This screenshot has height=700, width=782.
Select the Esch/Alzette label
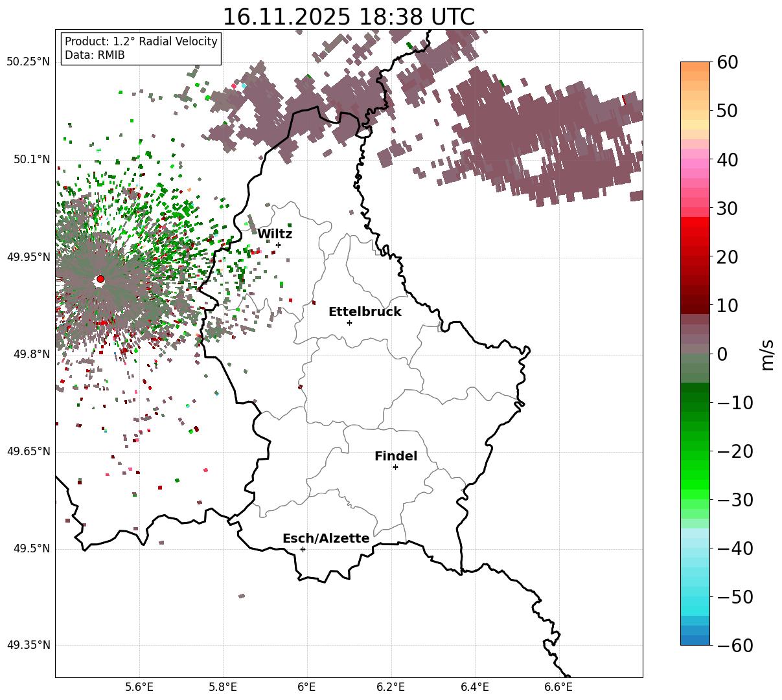[326, 539]
